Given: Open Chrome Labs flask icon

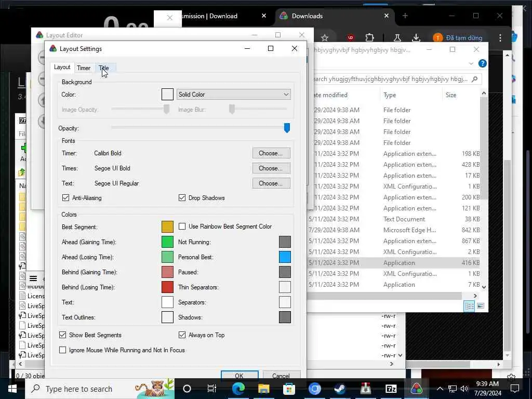Looking at the screenshot, I should point(397,37).
